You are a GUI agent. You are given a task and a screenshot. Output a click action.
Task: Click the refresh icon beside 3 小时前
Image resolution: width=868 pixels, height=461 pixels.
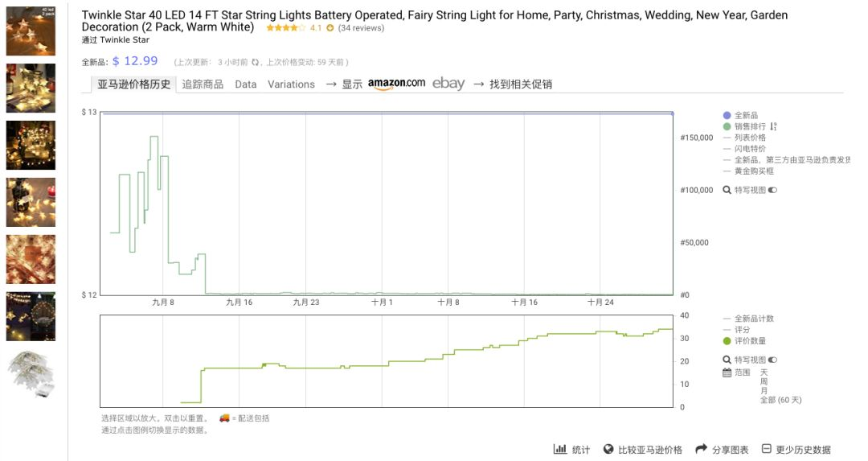tap(256, 62)
